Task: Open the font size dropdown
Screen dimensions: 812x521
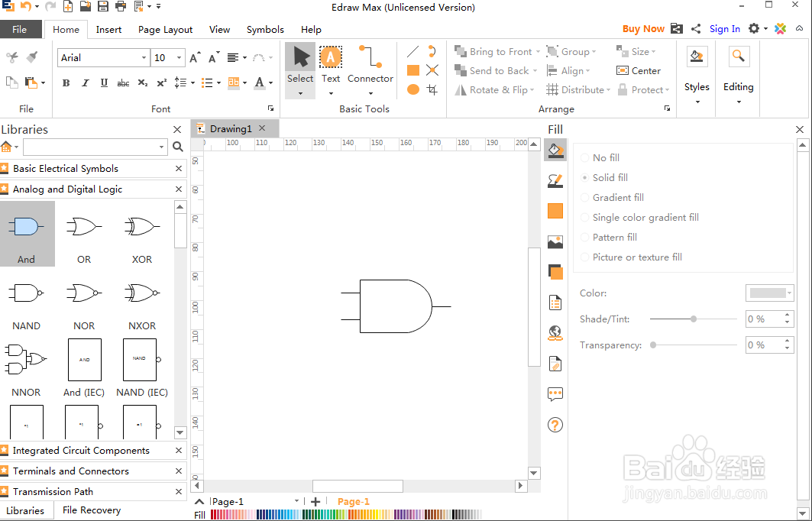Action: point(180,58)
